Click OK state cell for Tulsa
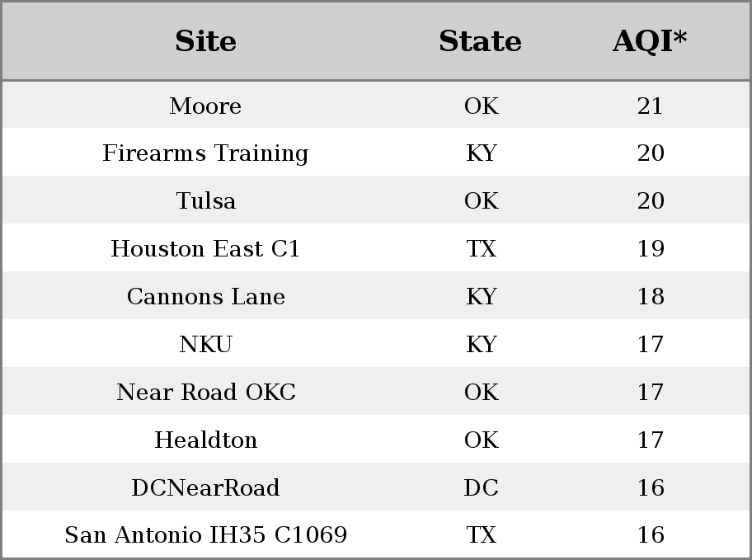752x560 pixels. 481,200
